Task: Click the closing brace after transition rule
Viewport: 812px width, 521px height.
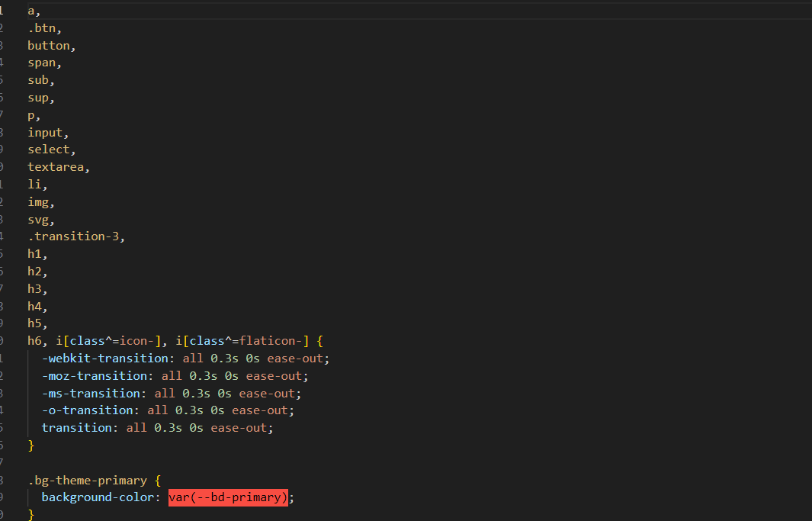Action: coord(31,445)
